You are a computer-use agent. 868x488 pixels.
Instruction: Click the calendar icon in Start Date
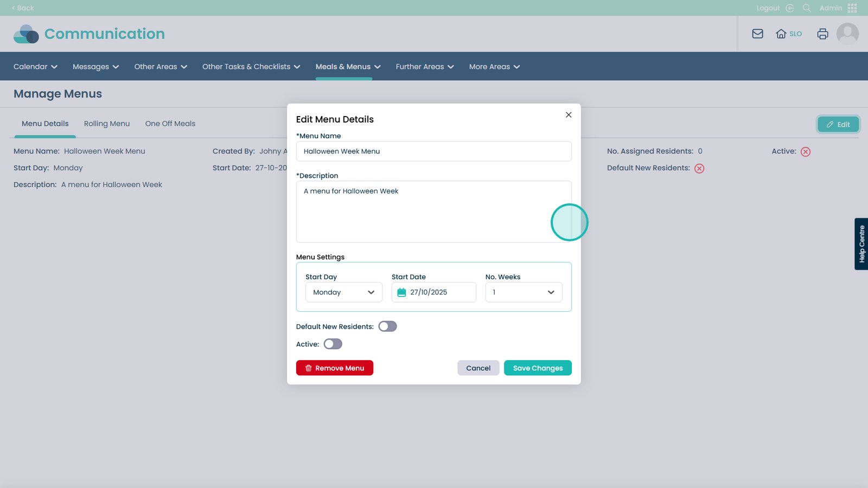401,292
